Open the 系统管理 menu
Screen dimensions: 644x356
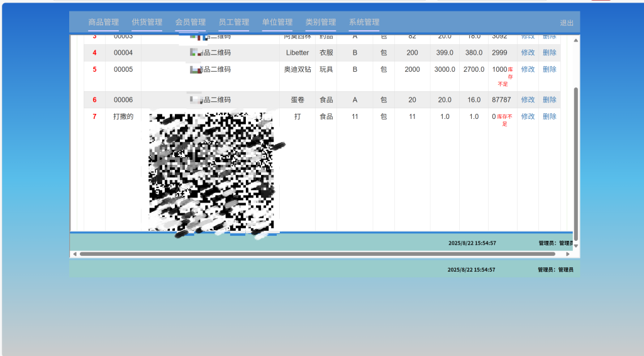click(x=364, y=22)
